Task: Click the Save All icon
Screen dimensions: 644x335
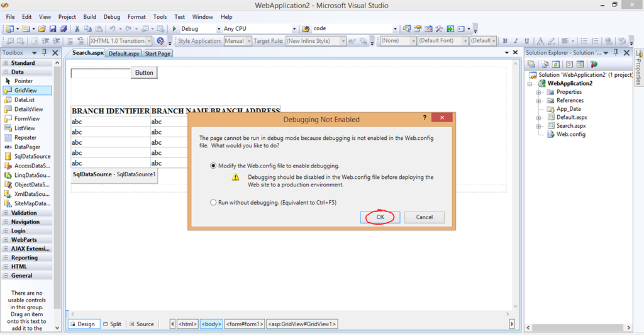Action: coord(64,29)
